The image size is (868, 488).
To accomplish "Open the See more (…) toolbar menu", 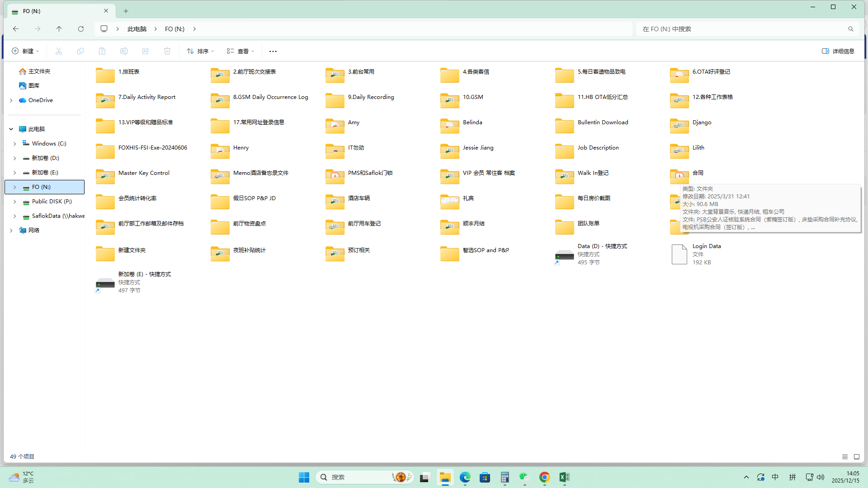I will pyautogui.click(x=273, y=51).
